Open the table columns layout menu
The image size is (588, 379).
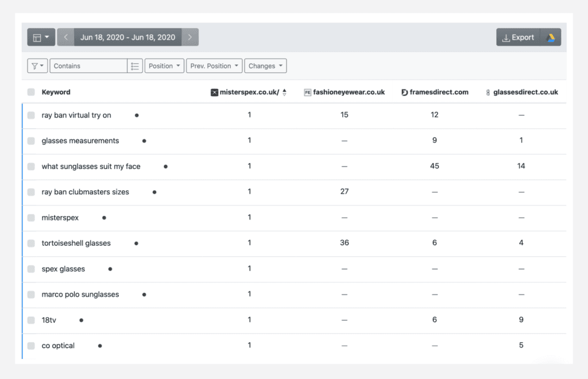(41, 37)
